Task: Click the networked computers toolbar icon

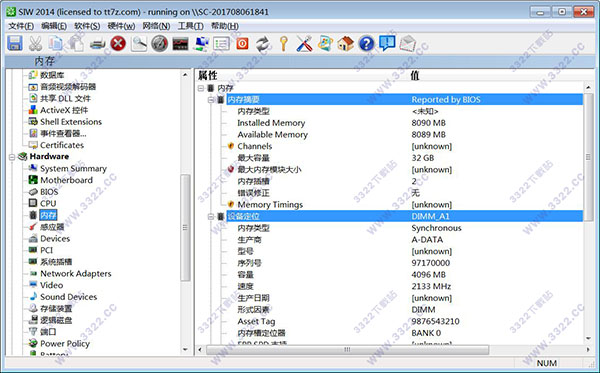Action: [201, 44]
